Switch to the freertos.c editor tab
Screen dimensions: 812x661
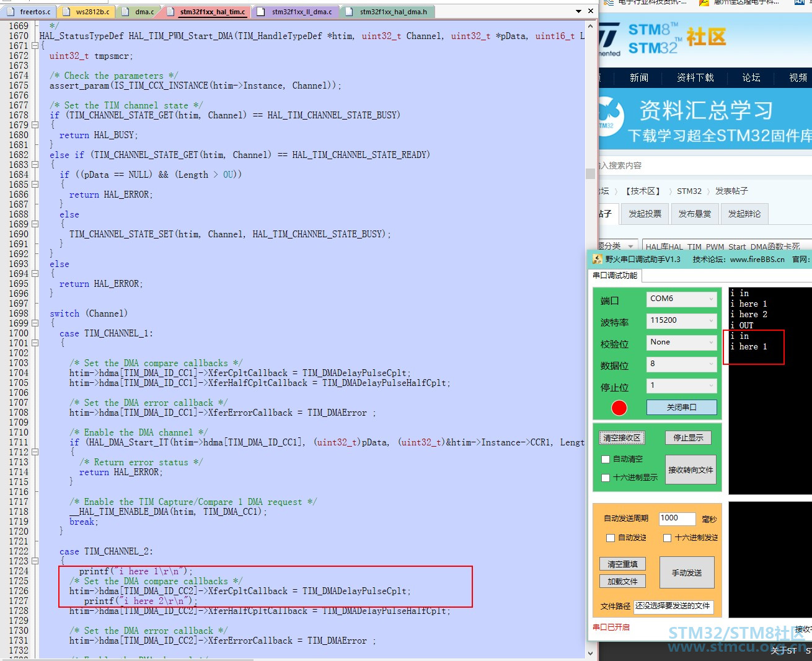coord(29,12)
